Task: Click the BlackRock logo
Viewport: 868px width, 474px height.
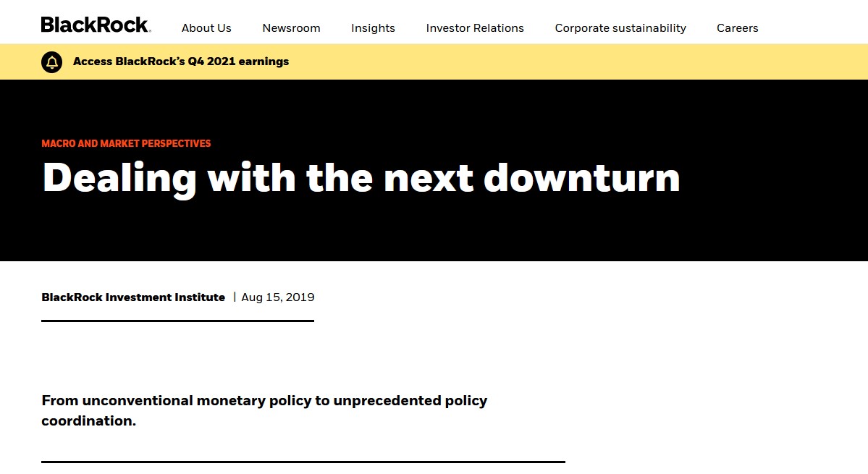Action: 96,25
